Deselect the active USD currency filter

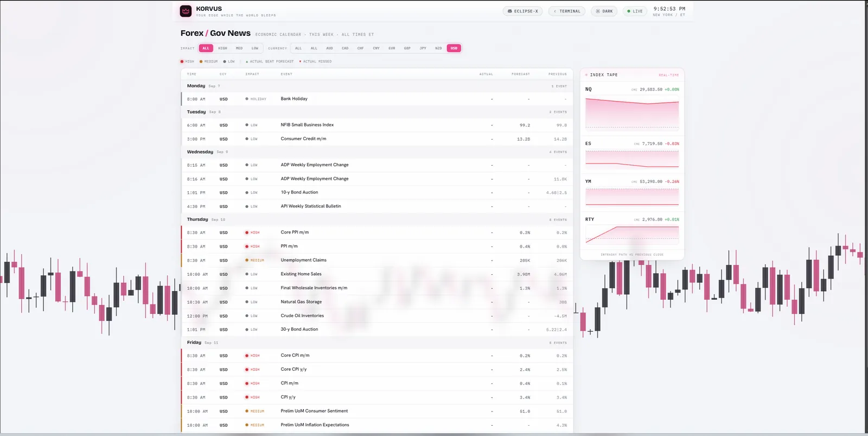[x=454, y=48]
